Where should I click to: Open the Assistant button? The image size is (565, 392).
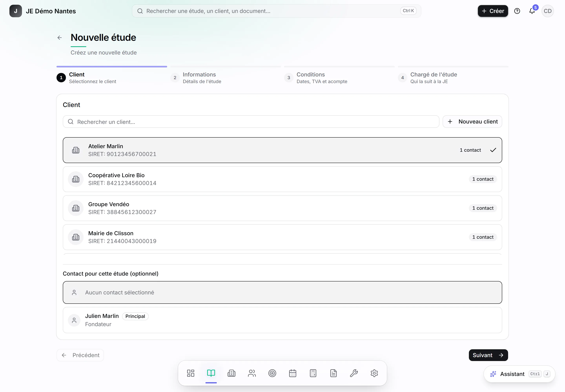point(519,374)
